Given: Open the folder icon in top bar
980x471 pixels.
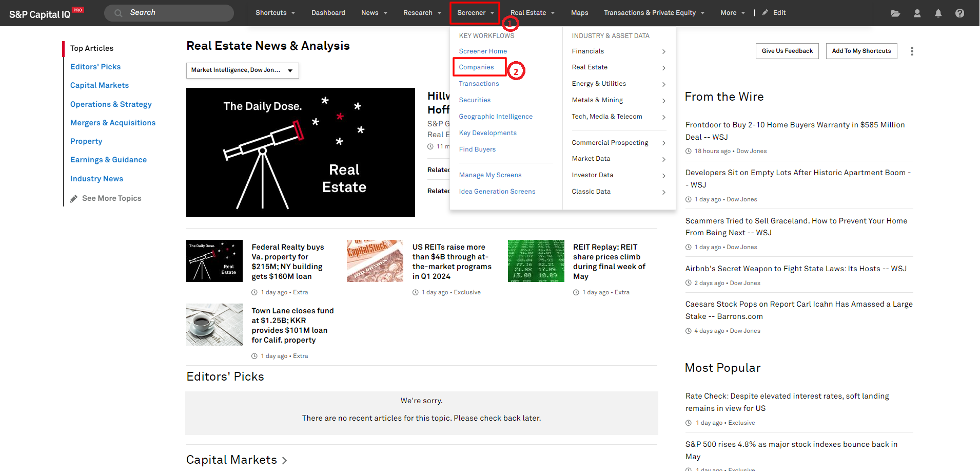Looking at the screenshot, I should pos(895,13).
